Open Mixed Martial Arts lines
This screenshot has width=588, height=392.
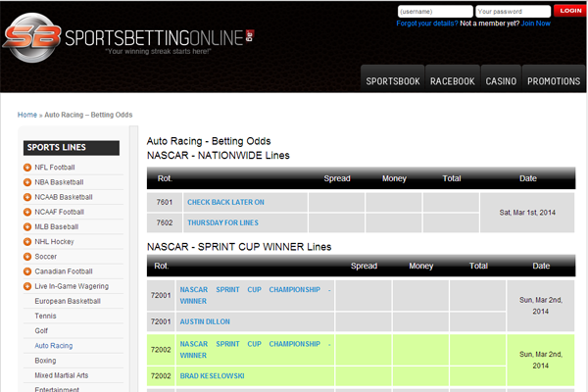click(x=62, y=375)
